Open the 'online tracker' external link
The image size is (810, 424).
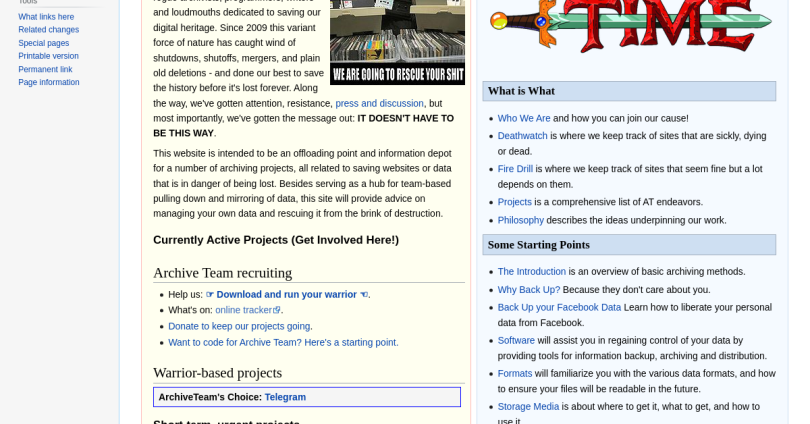click(247, 310)
